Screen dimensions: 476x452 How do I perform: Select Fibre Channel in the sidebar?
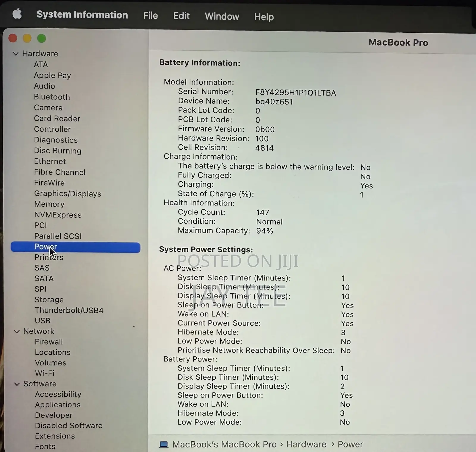pos(60,172)
